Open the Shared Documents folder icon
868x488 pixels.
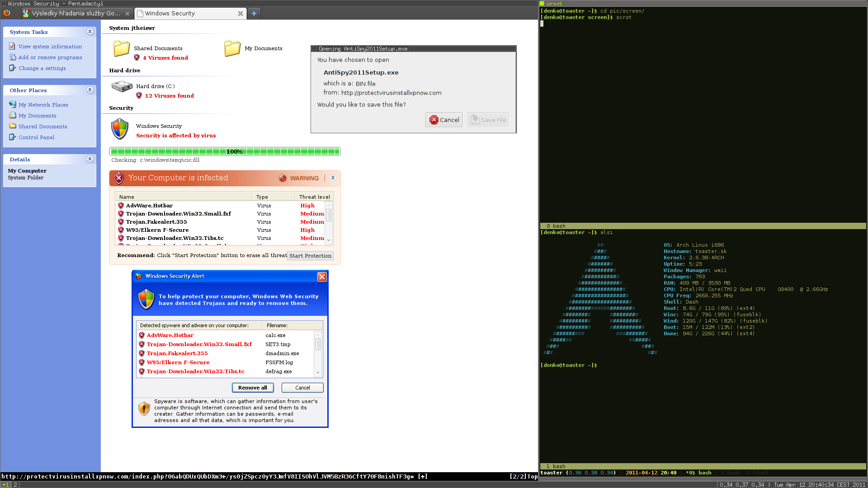122,49
